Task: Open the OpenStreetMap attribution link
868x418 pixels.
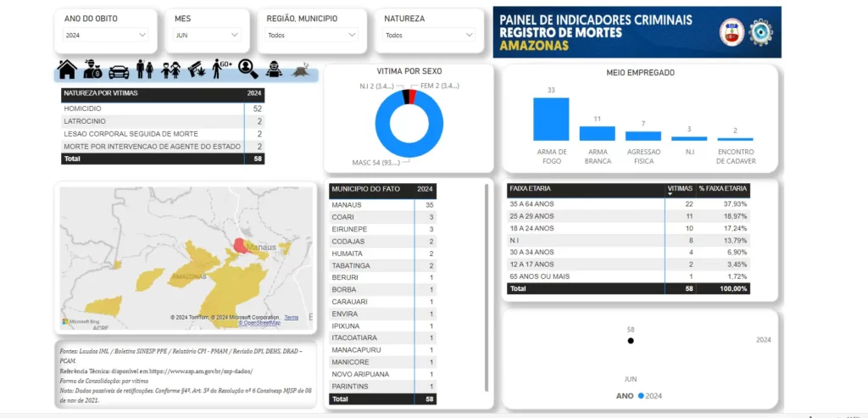Action: click(259, 323)
